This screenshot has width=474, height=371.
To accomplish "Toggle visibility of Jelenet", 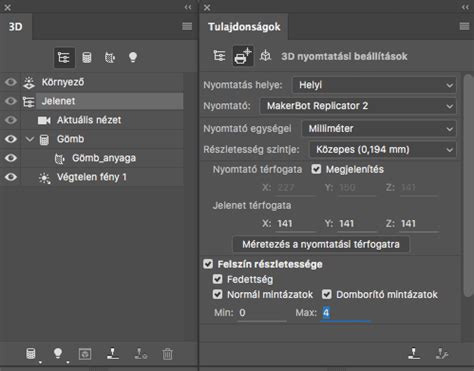I will [11, 101].
